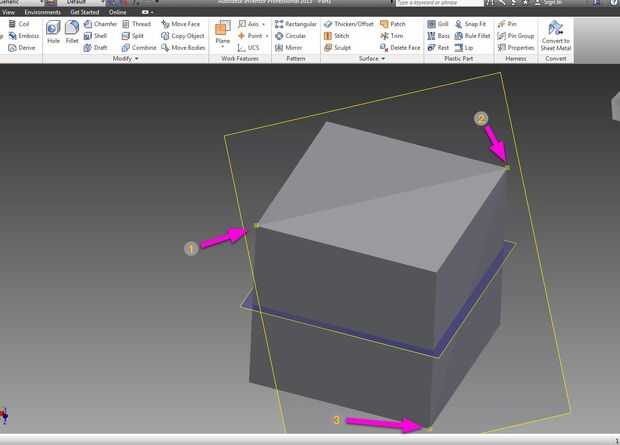Choose the Rectangular pattern tool
The width and height of the screenshot is (620, 445).
(x=296, y=24)
